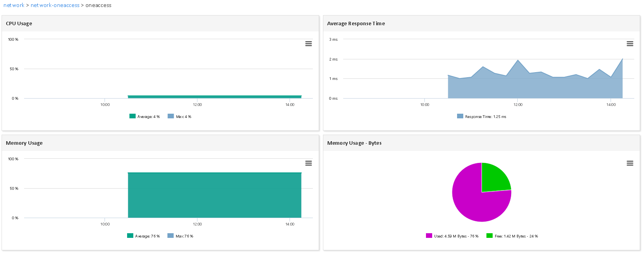This screenshot has width=644, height=253.
Task: Open the CPU Usage chart hamburger menu
Action: 309,44
